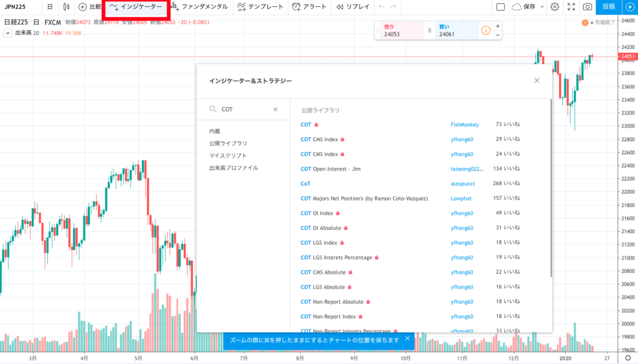
Task: Select 公開ライブラリ category in sidebar
Action: pos(227,143)
